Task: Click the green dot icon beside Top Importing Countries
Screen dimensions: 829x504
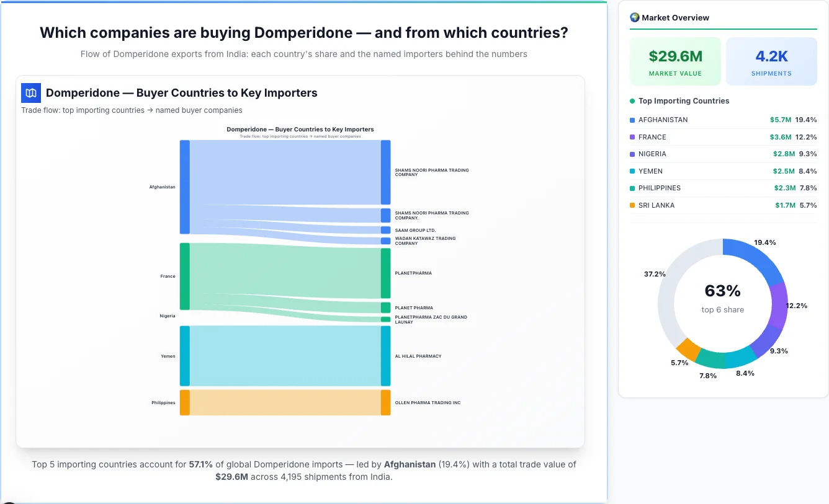Action: coord(631,100)
